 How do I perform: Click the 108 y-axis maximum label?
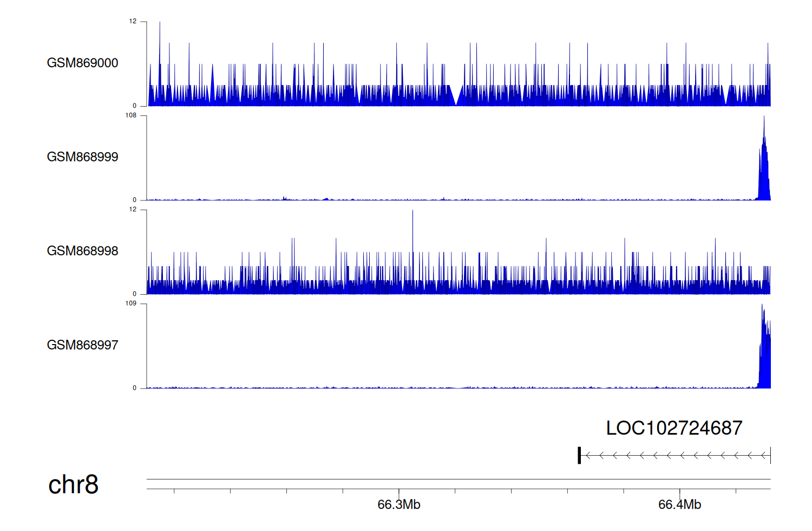(x=131, y=115)
